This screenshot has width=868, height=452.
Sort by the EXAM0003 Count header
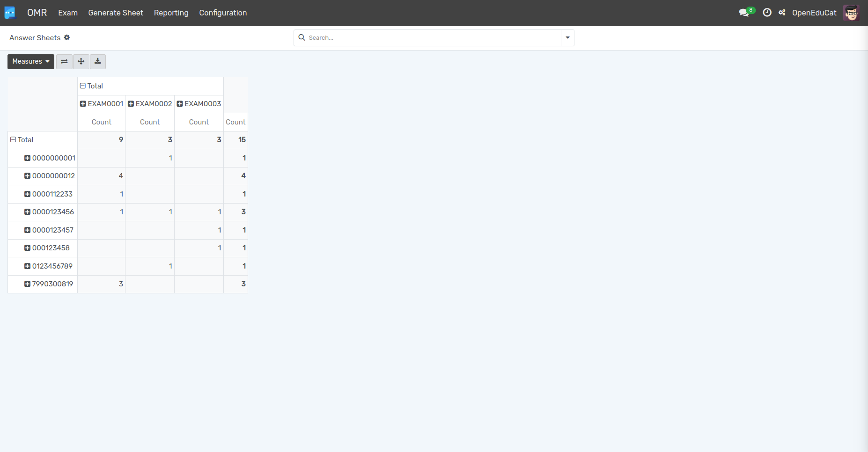(x=199, y=122)
